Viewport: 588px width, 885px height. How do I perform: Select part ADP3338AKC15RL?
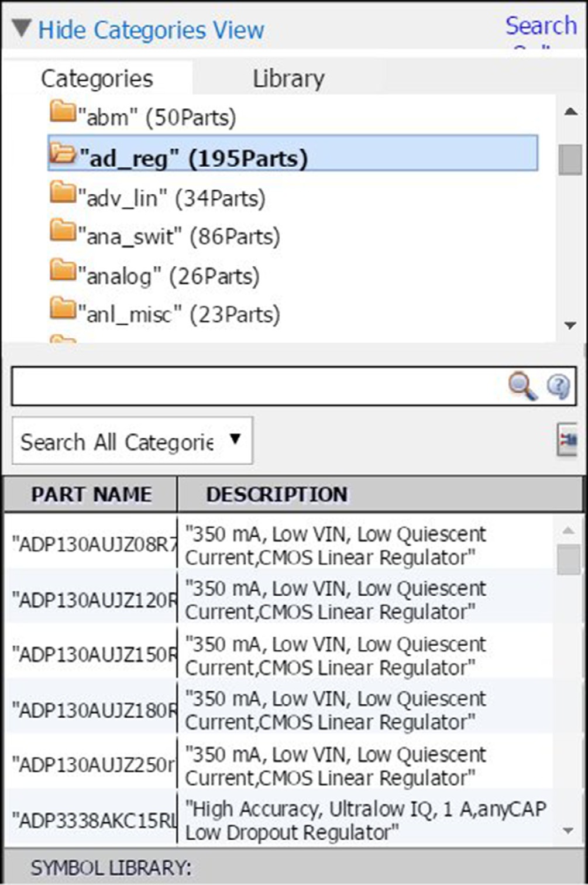click(x=94, y=820)
